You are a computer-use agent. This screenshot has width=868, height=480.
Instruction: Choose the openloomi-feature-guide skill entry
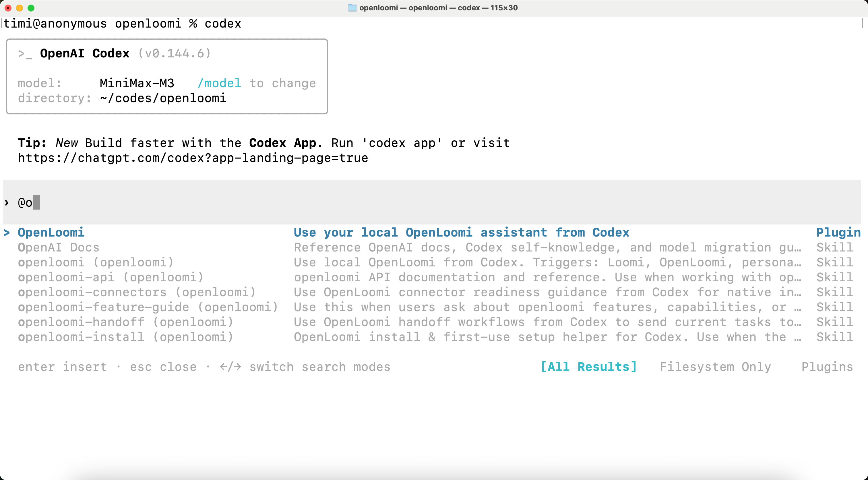coord(432,307)
